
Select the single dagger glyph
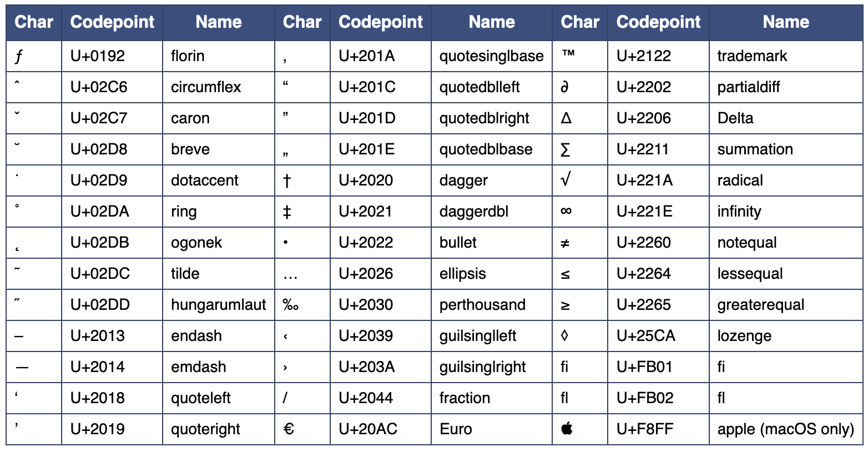point(287,180)
